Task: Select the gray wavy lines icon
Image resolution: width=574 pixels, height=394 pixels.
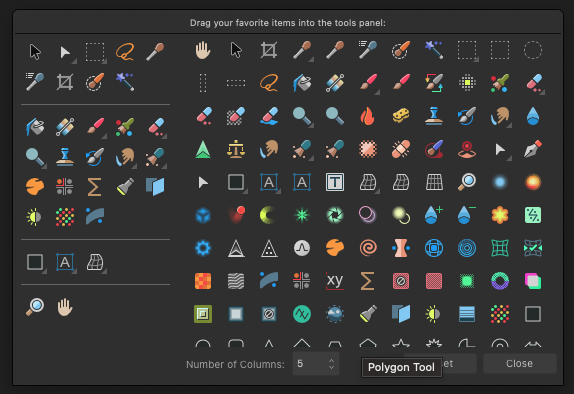Action: pos(236,281)
